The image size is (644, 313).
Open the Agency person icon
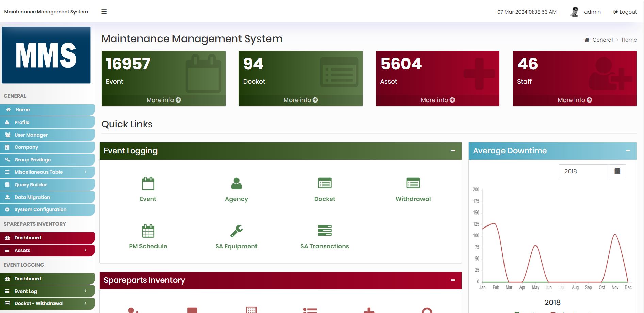tap(236, 184)
